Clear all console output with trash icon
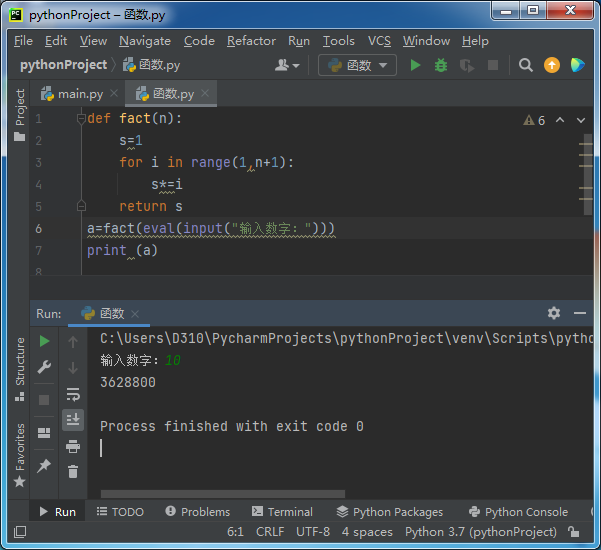Image resolution: width=601 pixels, height=550 pixels. click(x=73, y=472)
